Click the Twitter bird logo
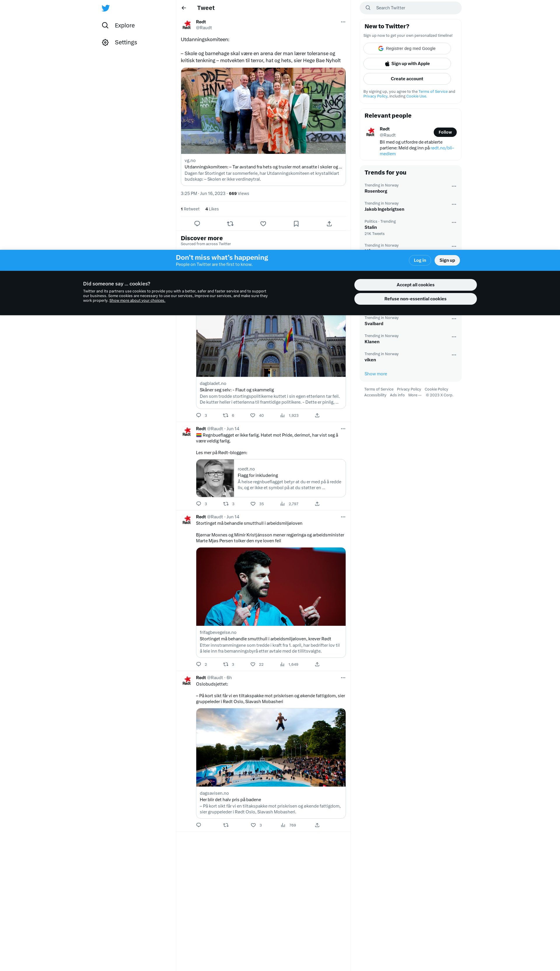 point(105,8)
